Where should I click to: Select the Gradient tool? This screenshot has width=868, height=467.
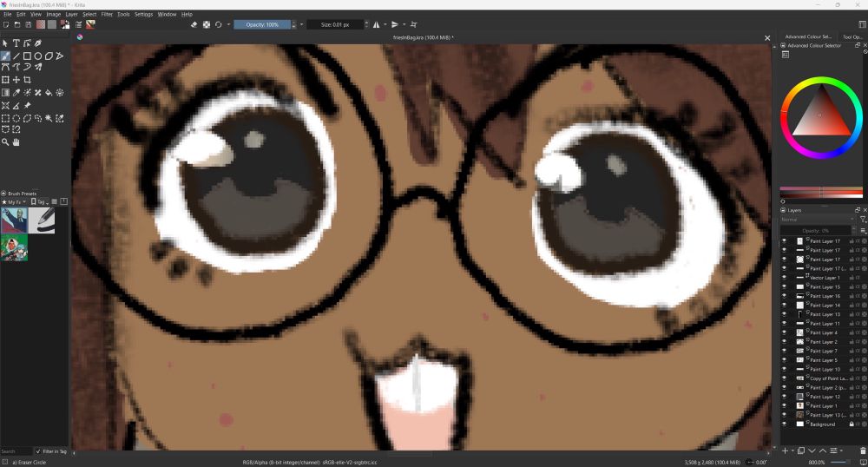(5, 93)
